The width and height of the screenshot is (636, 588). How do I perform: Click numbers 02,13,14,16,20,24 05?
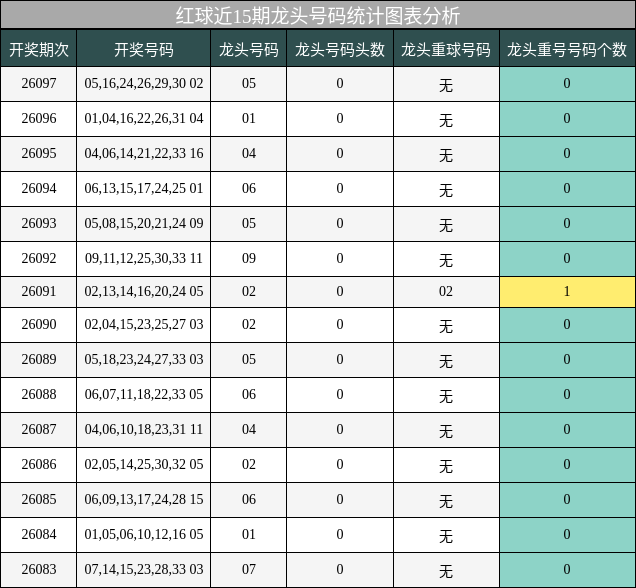point(144,292)
